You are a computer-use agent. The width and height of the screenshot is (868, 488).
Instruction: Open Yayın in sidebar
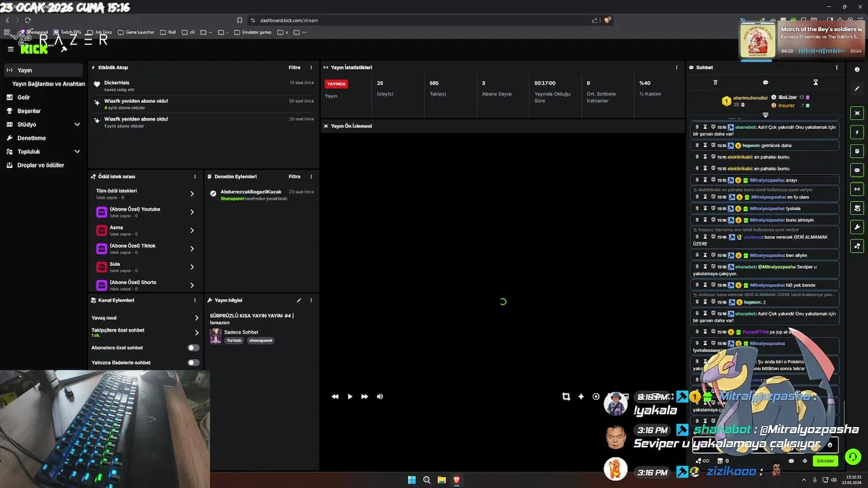43,70
